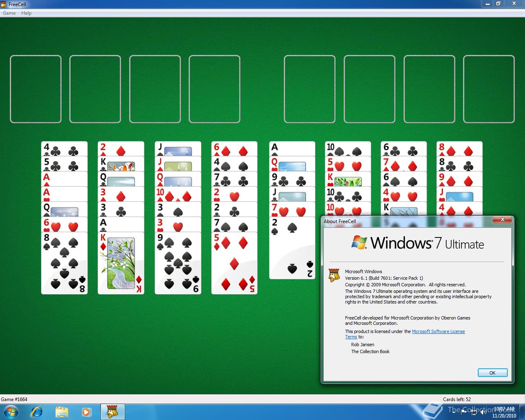Select the 8 of spades card

(64, 263)
